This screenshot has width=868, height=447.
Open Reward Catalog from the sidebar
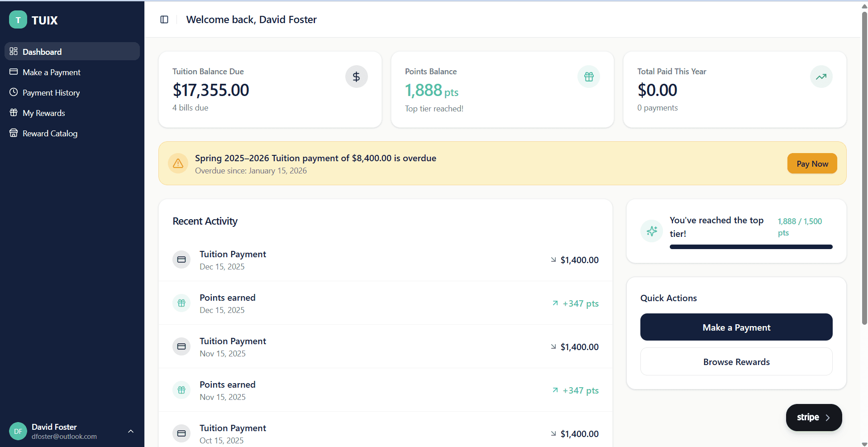coord(50,133)
